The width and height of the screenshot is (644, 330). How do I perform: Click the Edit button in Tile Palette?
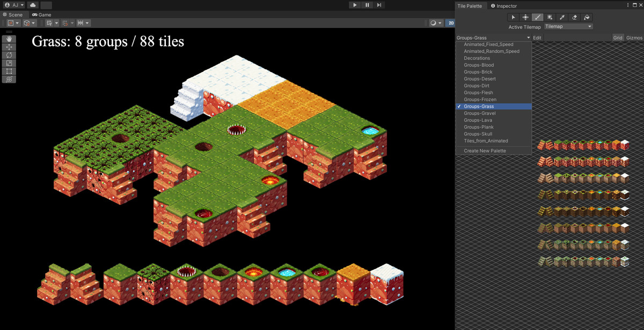(x=537, y=37)
